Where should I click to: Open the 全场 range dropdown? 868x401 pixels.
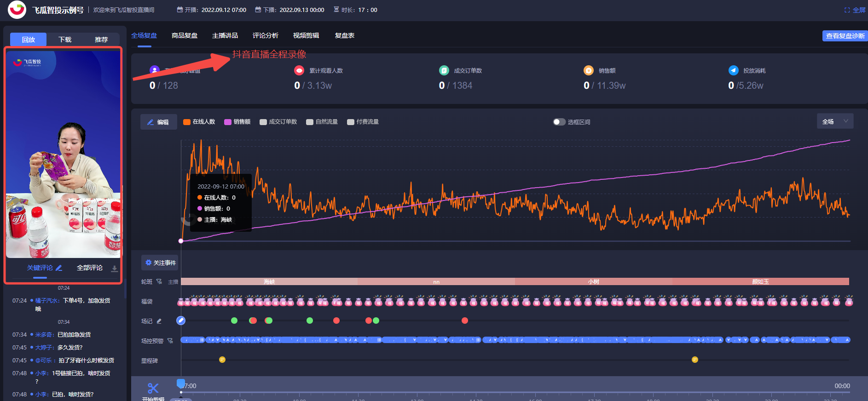click(834, 121)
